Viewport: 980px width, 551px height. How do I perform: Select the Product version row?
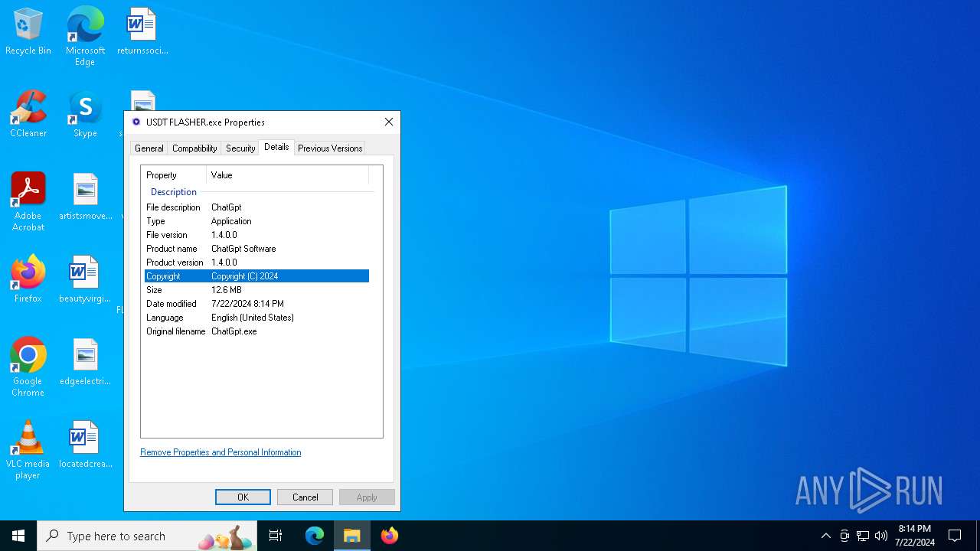coord(256,262)
